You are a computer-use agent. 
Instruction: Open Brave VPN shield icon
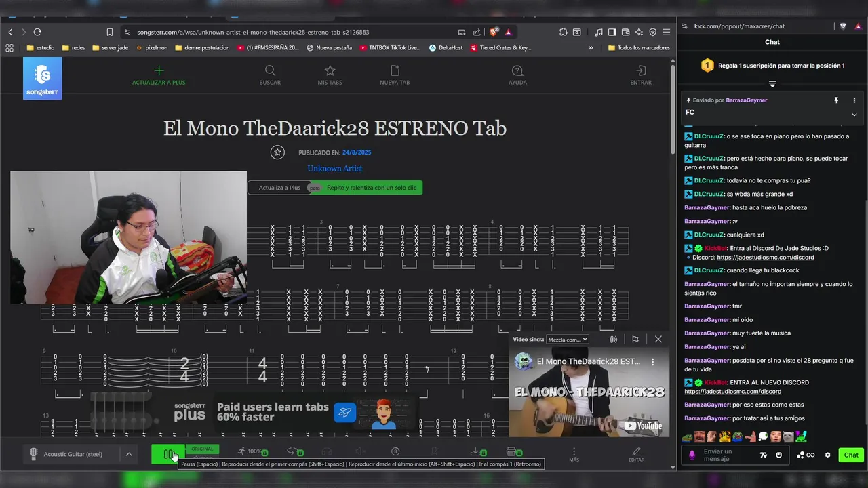[652, 32]
